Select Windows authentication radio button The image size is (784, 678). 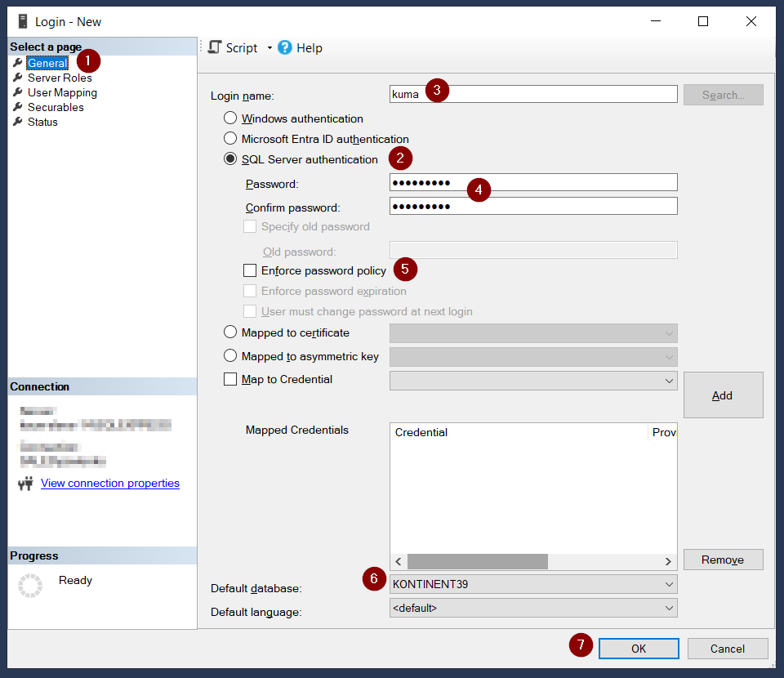pos(231,118)
